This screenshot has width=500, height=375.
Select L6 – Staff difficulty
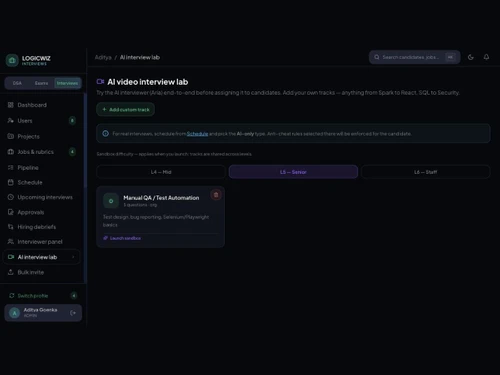coord(426,172)
